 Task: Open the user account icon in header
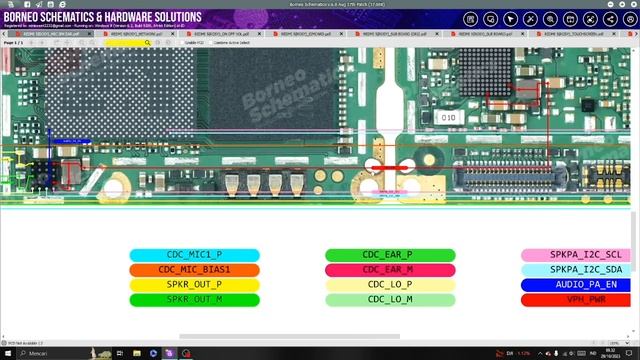click(x=631, y=19)
